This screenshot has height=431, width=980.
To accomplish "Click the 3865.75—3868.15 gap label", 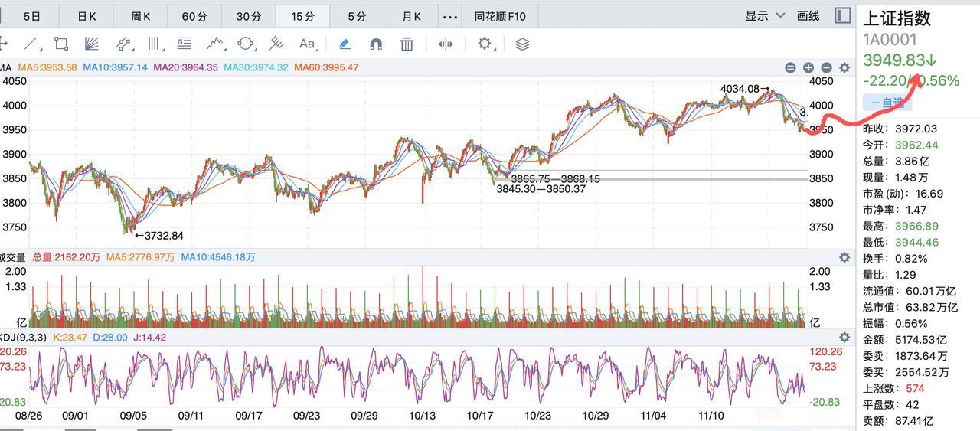I will point(556,179).
